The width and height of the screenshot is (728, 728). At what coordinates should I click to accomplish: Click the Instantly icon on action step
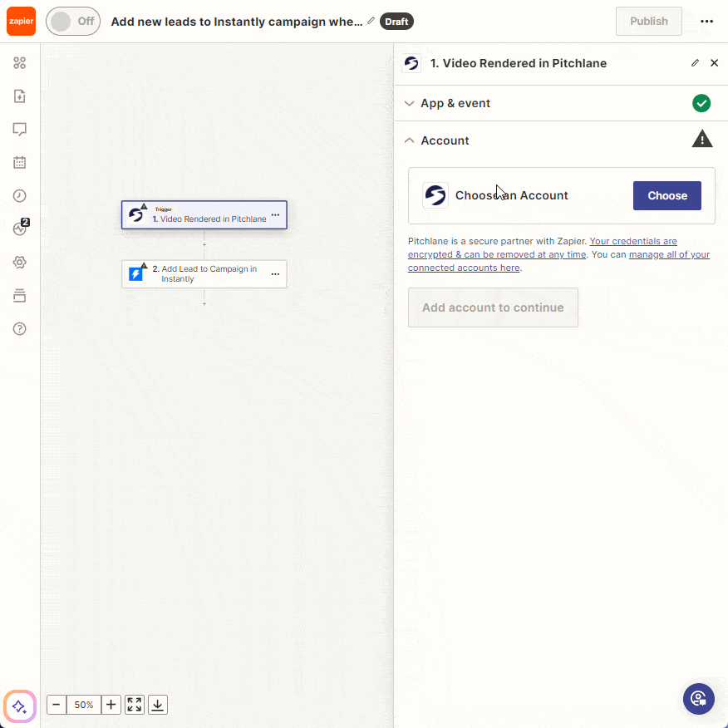135,274
